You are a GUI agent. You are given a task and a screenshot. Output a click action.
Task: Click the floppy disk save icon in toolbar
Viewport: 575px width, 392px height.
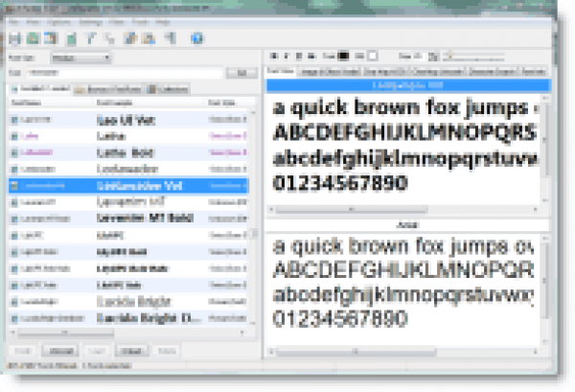point(14,38)
